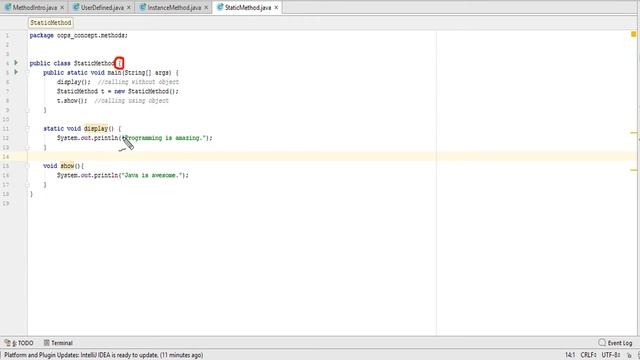Screen dimensions: 640x360
Task: Click fold end marker on line 13
Action: click(27, 147)
